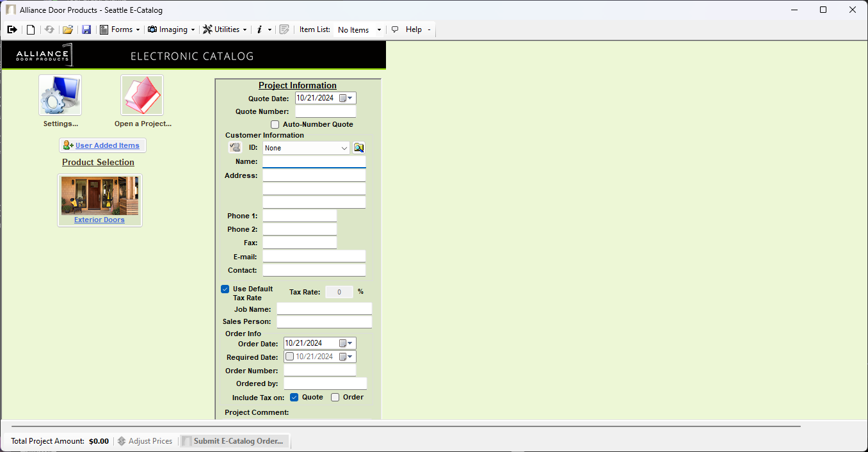Expand the customer ID dropdown showing None
Screen dimensions: 868x452
click(344, 148)
